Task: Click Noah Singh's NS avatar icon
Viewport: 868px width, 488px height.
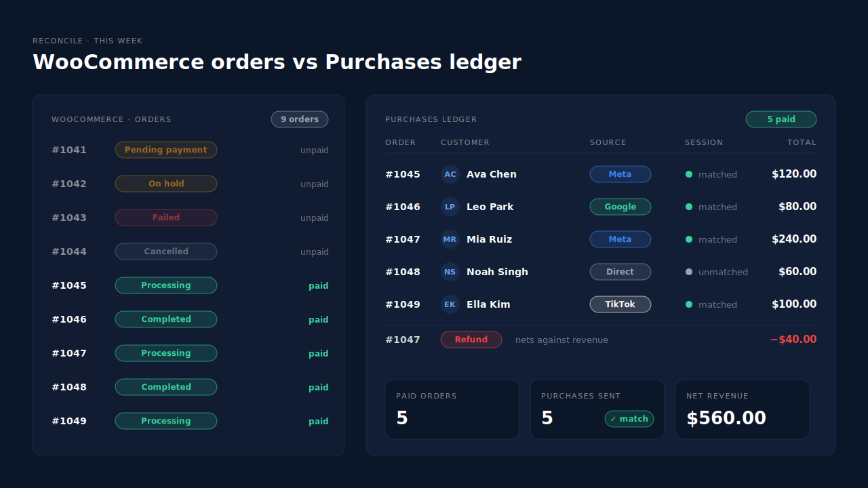Action: coord(450,272)
